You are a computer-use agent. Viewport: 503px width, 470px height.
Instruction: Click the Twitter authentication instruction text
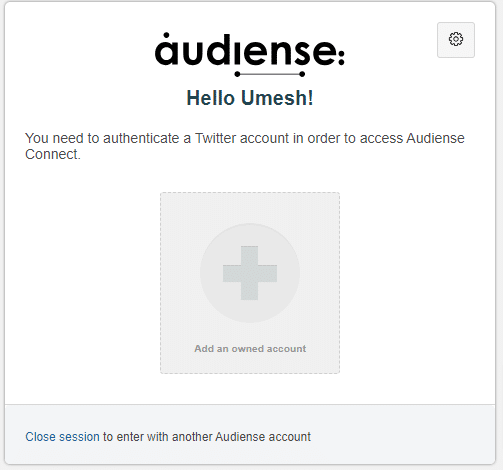[245, 146]
